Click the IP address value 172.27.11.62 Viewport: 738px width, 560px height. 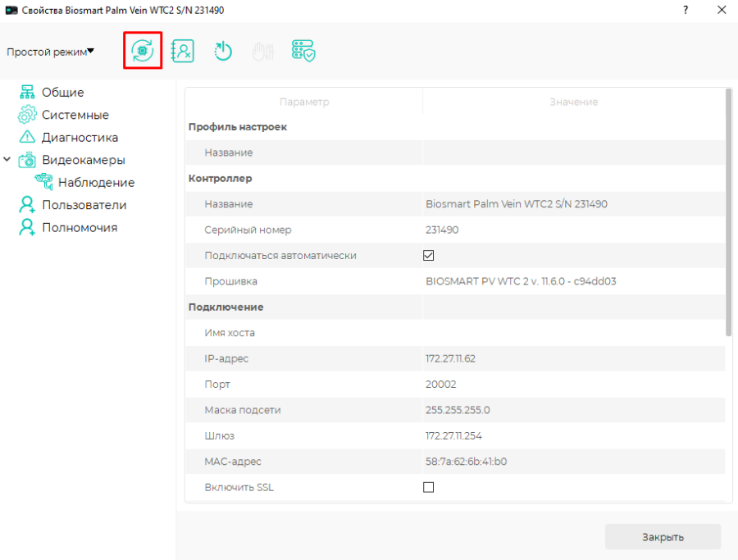(450, 358)
